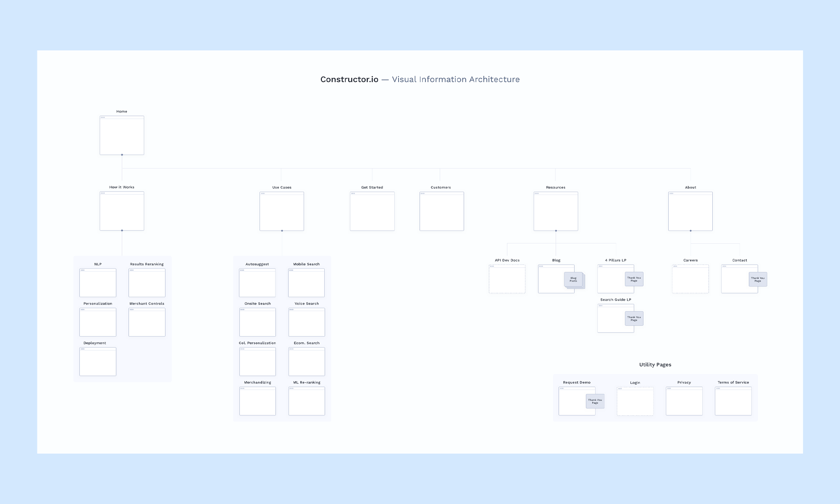Viewport: 840px width, 504px height.
Task: Select the dashed Login page placeholder
Action: 635,401
